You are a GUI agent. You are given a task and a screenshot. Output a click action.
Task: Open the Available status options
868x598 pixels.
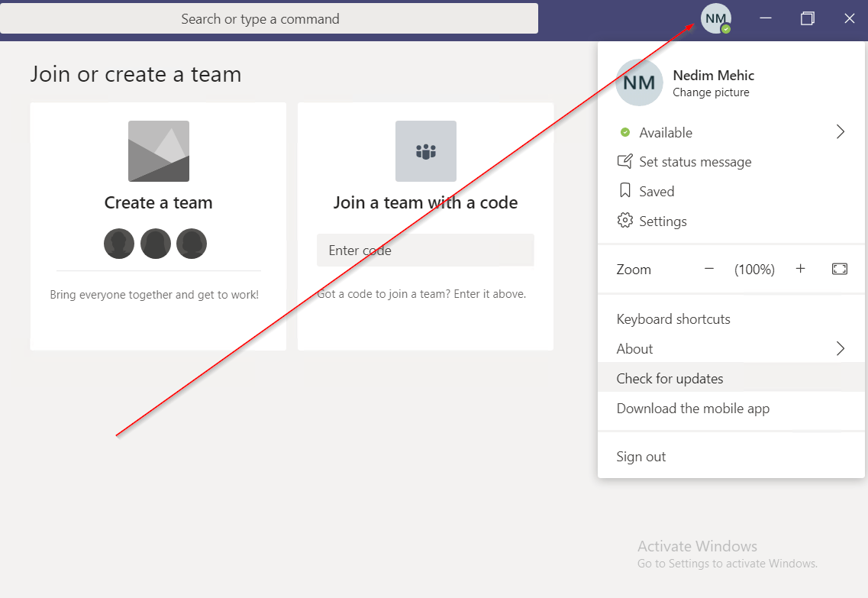666,133
